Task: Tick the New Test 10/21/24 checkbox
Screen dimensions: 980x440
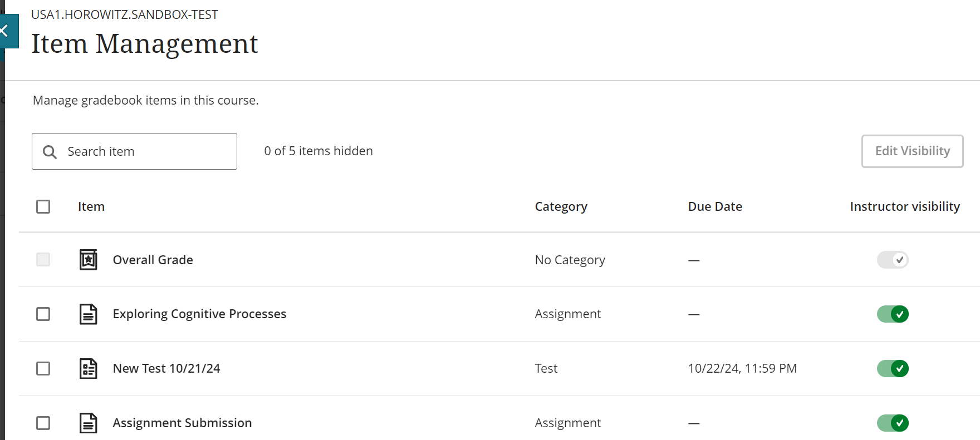Action: click(x=43, y=369)
